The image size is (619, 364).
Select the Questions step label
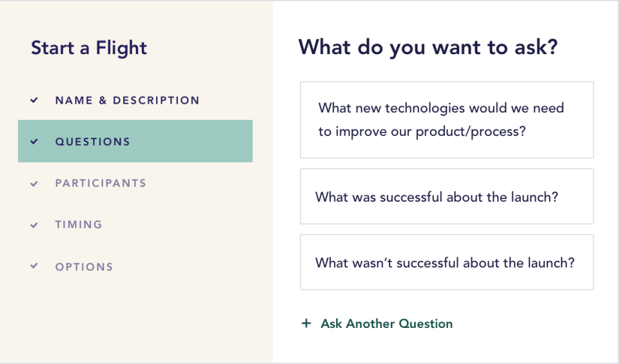(92, 142)
